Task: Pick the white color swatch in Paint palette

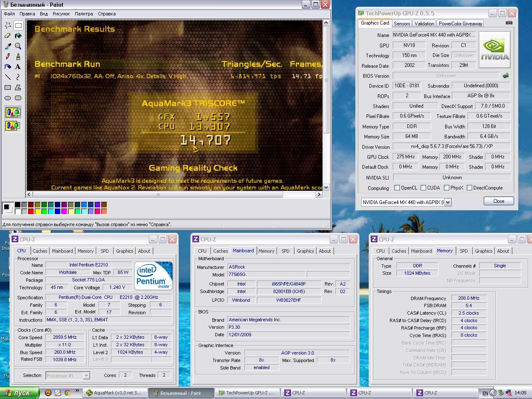Action: tap(18, 212)
